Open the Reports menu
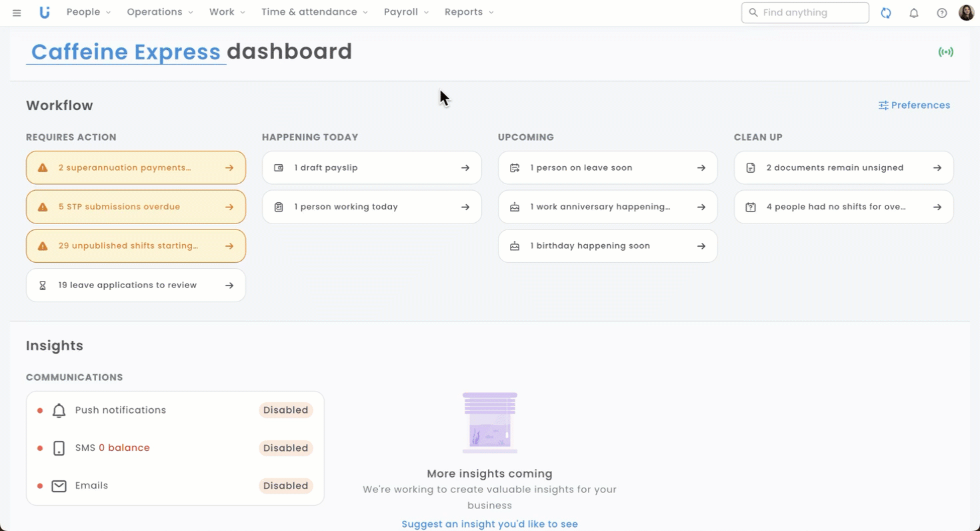This screenshot has width=980, height=531. [469, 12]
